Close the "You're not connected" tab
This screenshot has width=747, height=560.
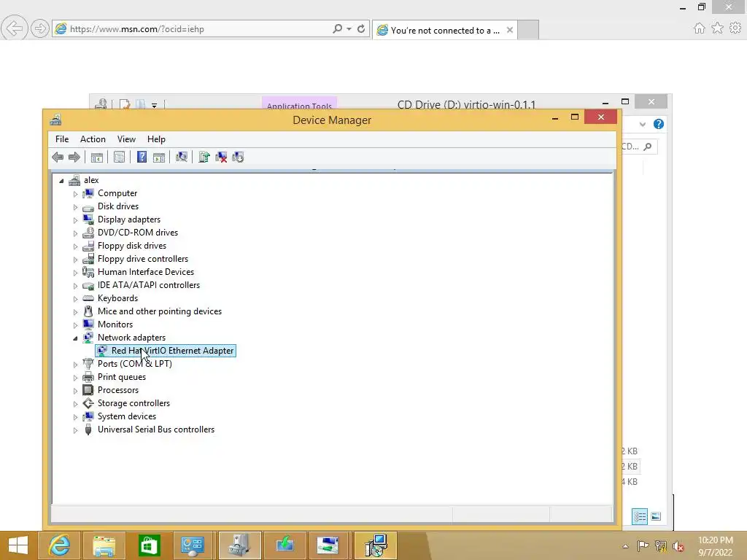pyautogui.click(x=510, y=30)
